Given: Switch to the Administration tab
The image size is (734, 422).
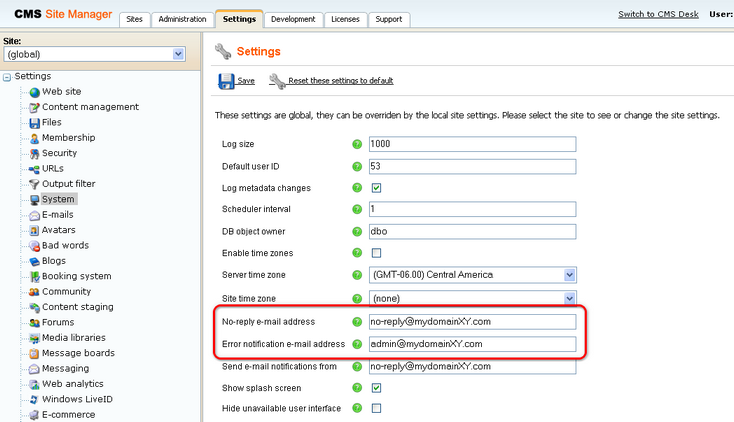Looking at the screenshot, I should [183, 19].
